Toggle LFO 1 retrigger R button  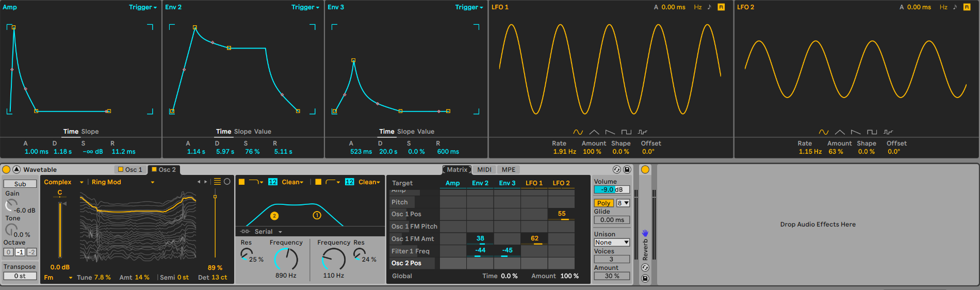[721, 7]
